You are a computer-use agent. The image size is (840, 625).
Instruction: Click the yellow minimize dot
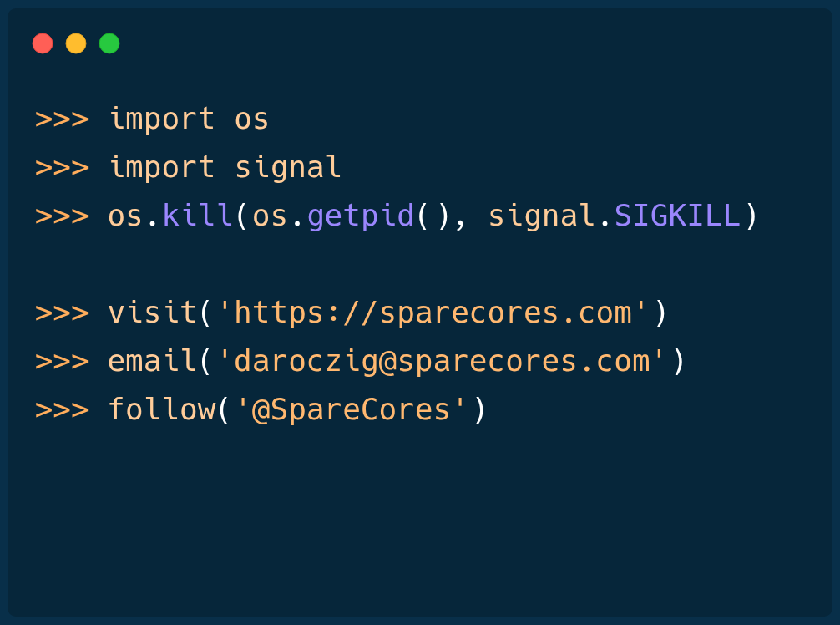point(76,43)
